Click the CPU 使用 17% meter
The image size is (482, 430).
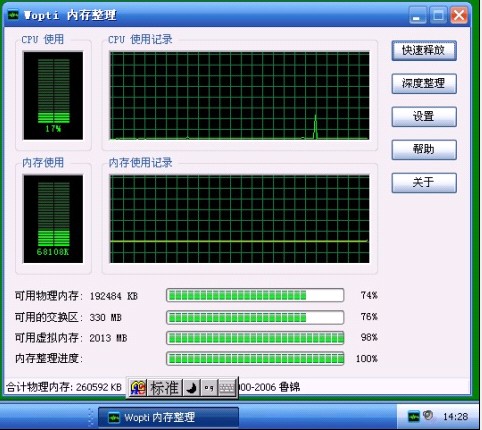tap(53, 96)
